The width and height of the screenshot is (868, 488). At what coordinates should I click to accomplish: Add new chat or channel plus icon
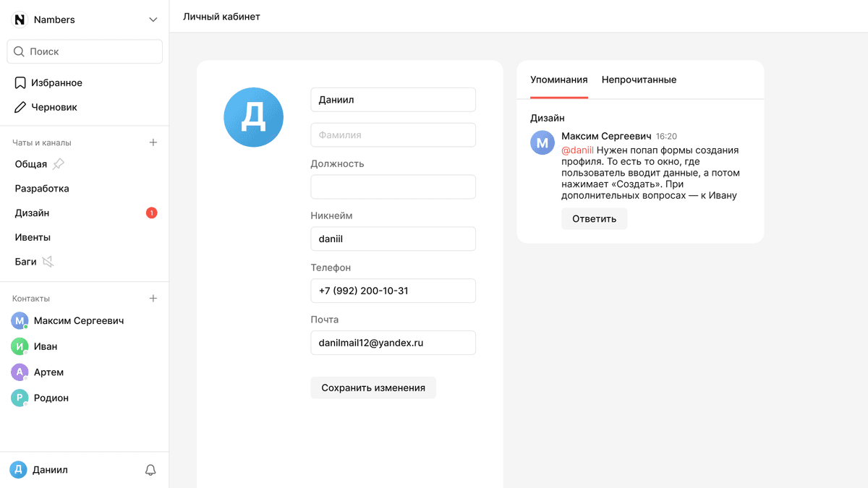[x=153, y=142]
